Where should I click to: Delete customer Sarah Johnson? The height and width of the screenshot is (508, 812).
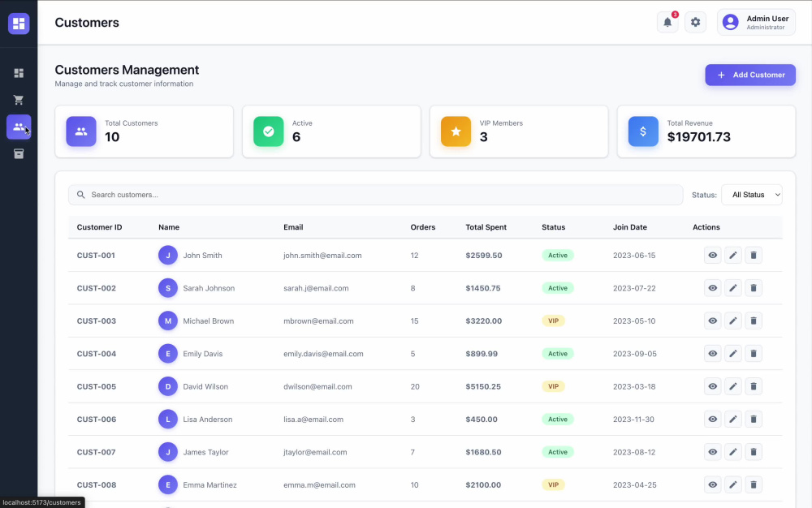click(x=754, y=287)
